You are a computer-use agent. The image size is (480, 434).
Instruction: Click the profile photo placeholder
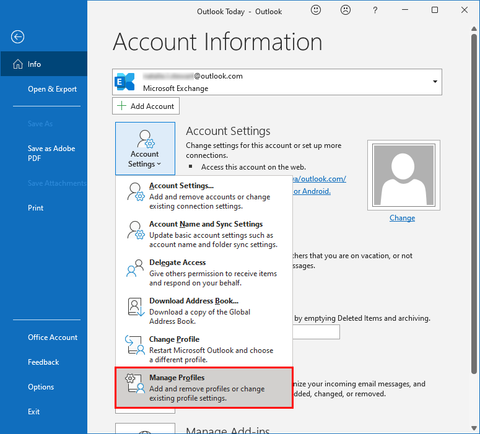404,175
